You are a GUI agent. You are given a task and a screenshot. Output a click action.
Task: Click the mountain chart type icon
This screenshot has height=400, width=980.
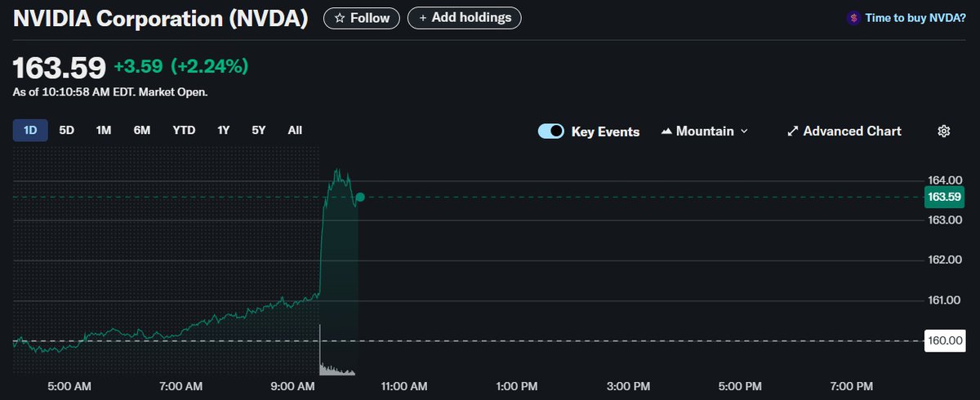click(666, 131)
